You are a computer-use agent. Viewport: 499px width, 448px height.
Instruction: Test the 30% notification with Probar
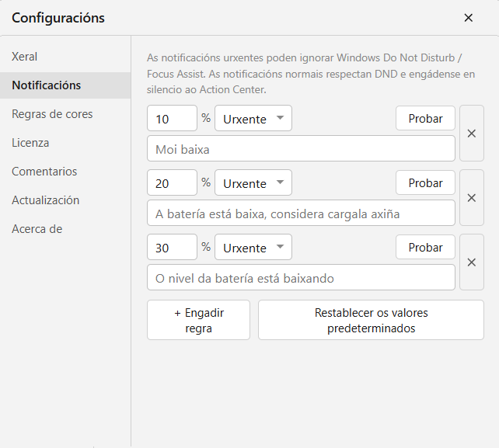click(x=425, y=247)
